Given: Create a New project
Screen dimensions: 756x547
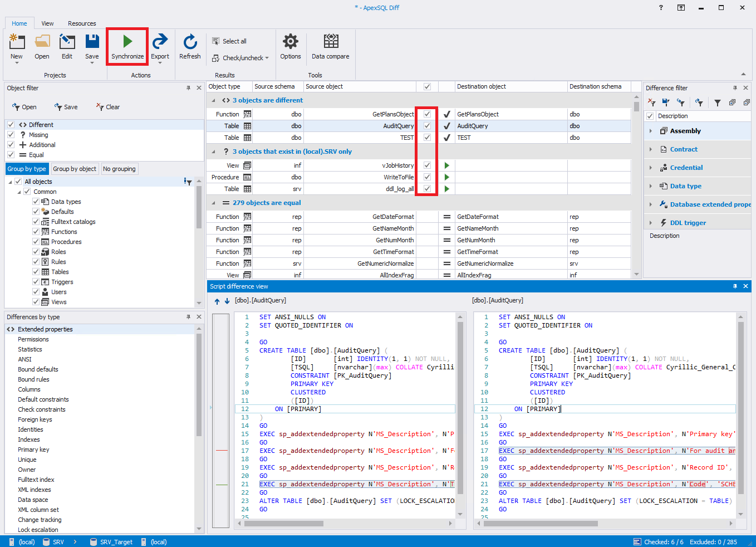Looking at the screenshot, I should tap(17, 47).
